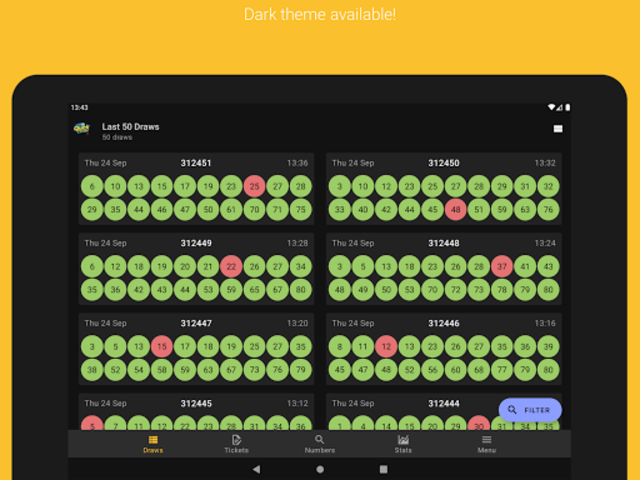Tap the app logo in header
640x480 pixels.
(x=82, y=128)
